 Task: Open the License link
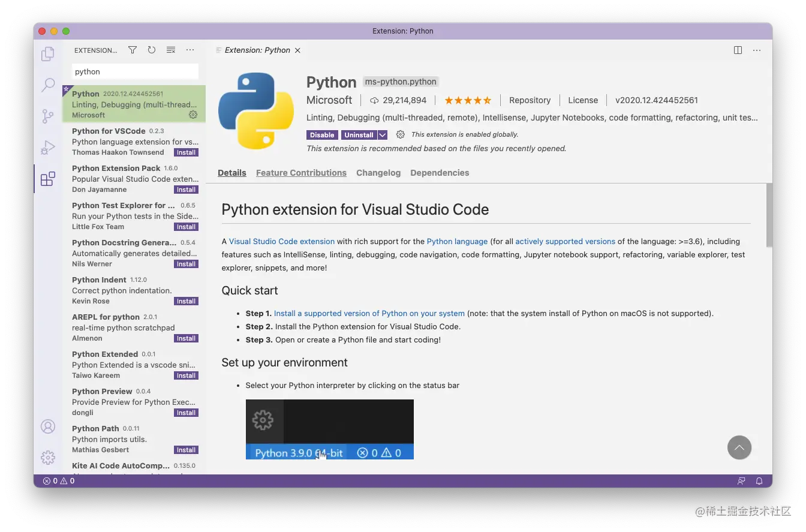coord(583,100)
